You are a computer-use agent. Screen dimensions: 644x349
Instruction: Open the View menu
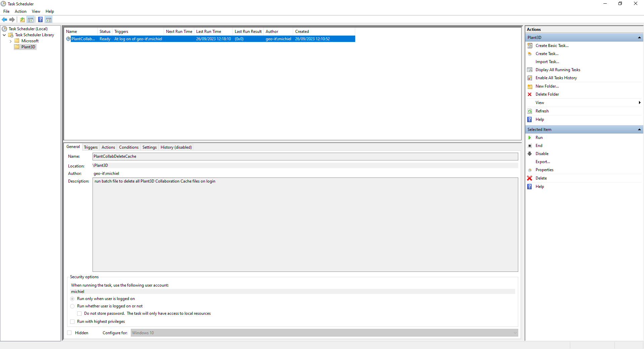36,11
